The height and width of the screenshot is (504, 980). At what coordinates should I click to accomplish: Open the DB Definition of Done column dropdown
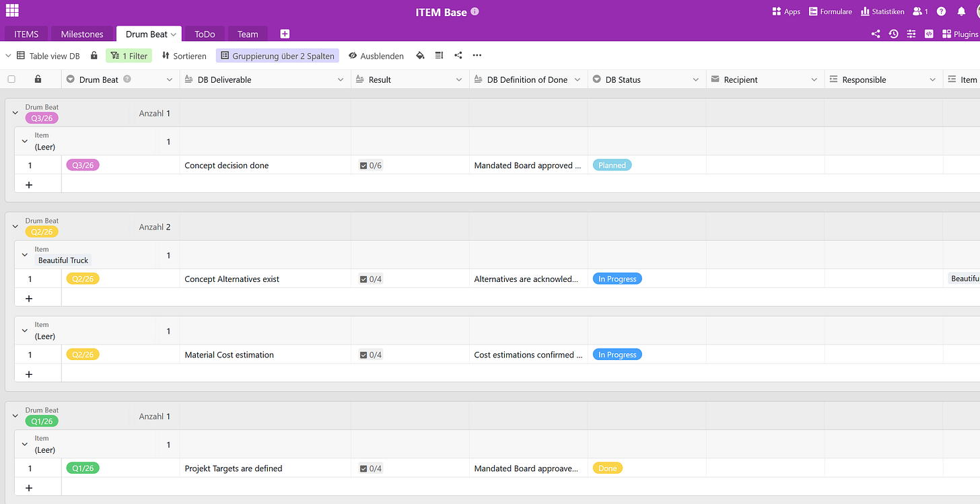point(577,79)
